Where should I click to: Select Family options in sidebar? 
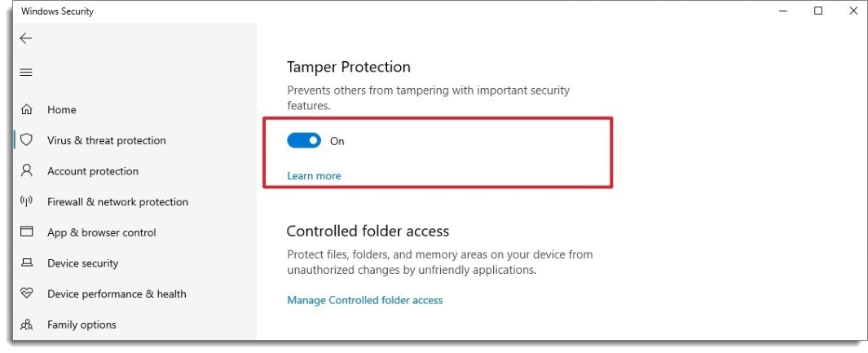pos(82,324)
